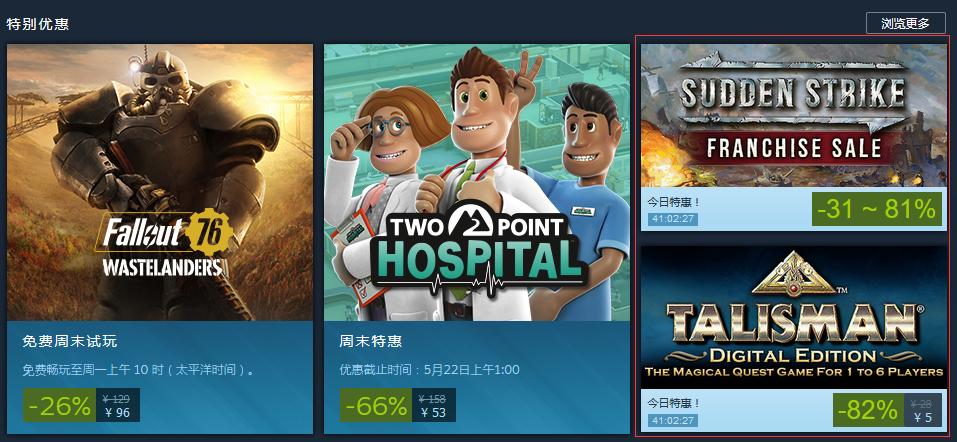The height and width of the screenshot is (442, 957).
Task: Click the countdown timer under Talisman
Action: pyautogui.click(x=672, y=420)
